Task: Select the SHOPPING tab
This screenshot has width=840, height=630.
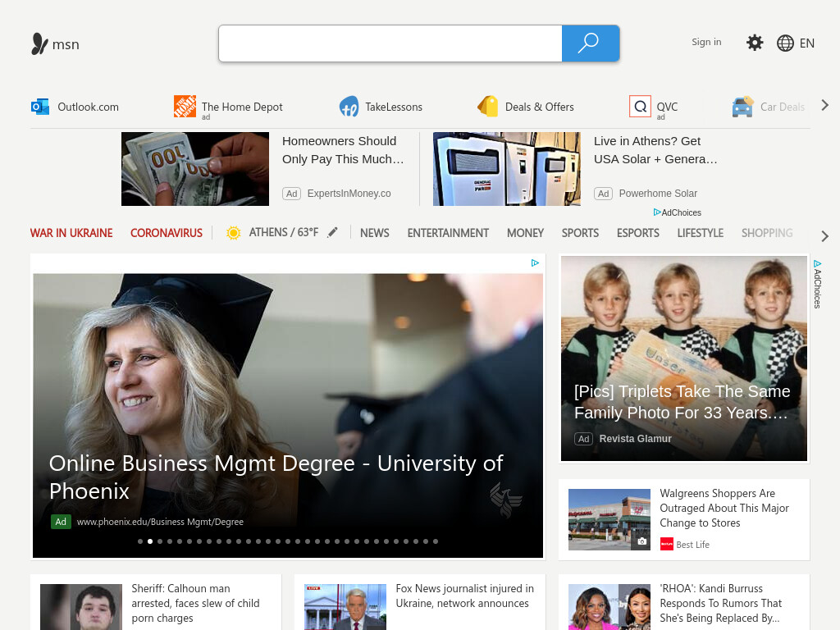Action: click(767, 233)
